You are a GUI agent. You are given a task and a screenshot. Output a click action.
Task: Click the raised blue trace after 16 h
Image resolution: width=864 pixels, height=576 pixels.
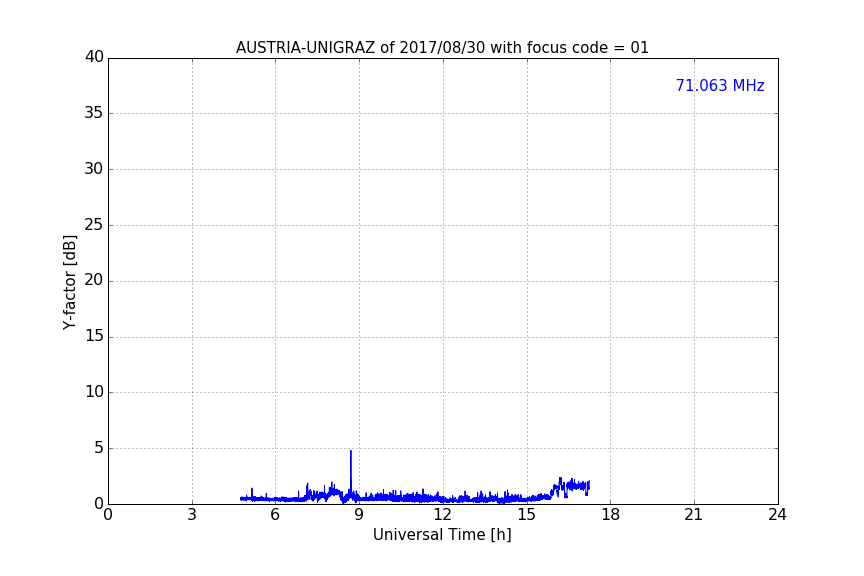(570, 487)
